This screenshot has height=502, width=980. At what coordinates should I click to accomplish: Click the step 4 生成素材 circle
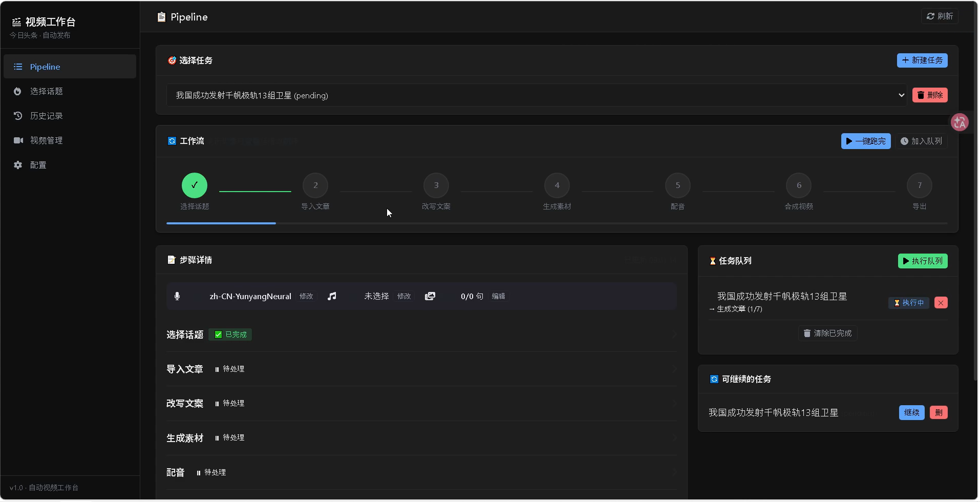pyautogui.click(x=557, y=185)
